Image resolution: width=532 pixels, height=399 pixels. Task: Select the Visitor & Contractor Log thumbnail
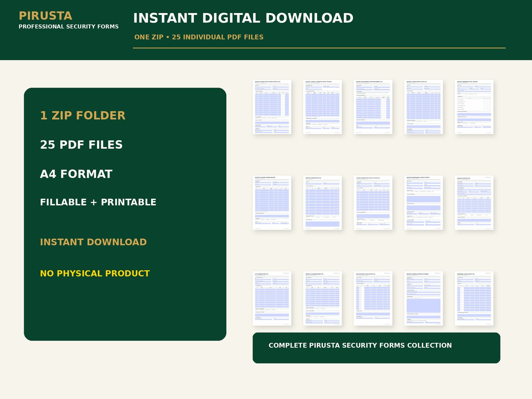[323, 203]
